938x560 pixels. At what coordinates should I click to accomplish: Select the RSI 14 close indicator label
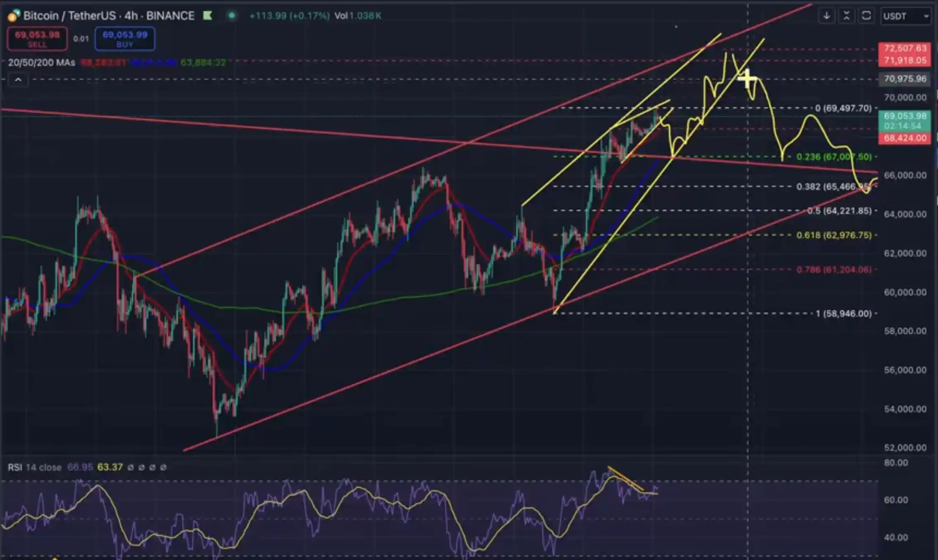click(x=34, y=467)
